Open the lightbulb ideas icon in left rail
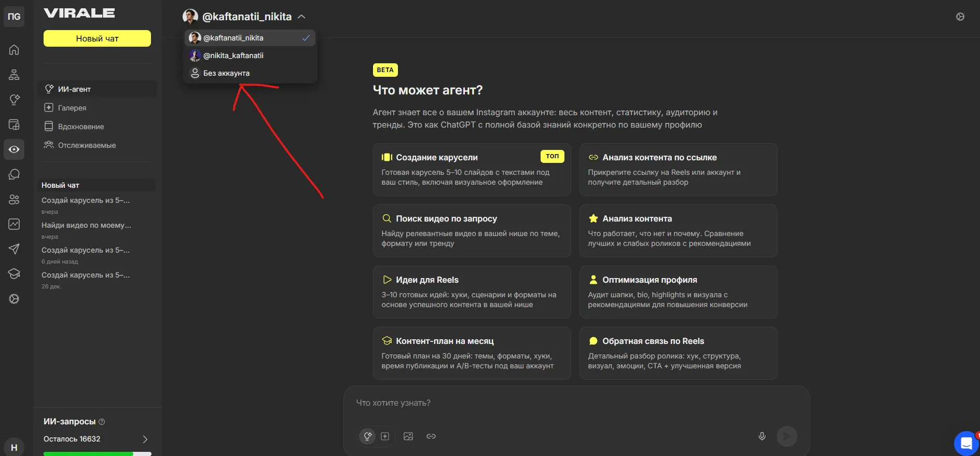Image resolution: width=980 pixels, height=456 pixels. [x=14, y=100]
